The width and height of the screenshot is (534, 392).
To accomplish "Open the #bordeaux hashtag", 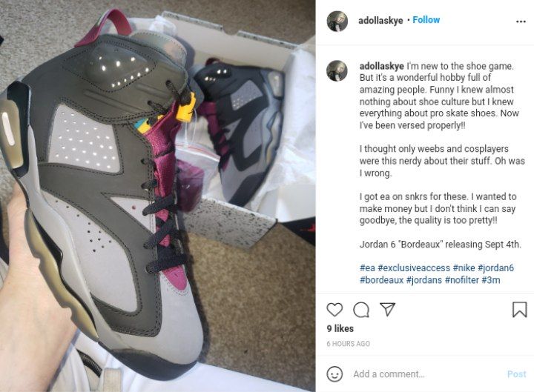I will tap(381, 280).
